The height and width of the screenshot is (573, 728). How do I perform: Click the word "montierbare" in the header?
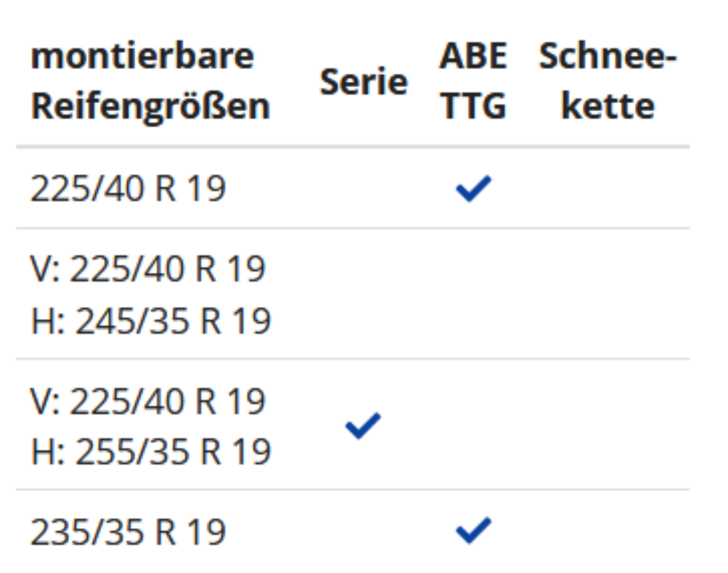[x=143, y=57]
